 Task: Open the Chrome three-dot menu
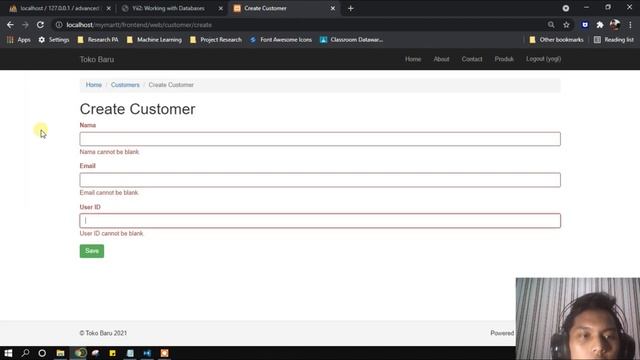(x=630, y=25)
